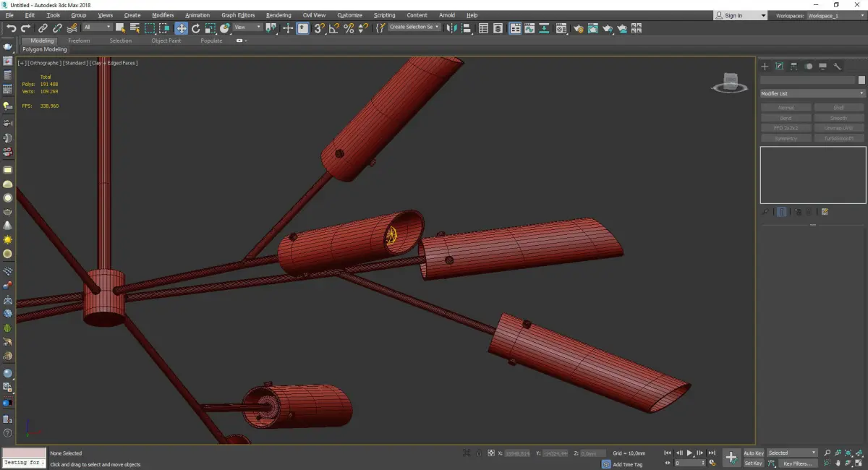The width and height of the screenshot is (868, 470).
Task: Click the ViewCube navigation widget
Action: pos(730,82)
